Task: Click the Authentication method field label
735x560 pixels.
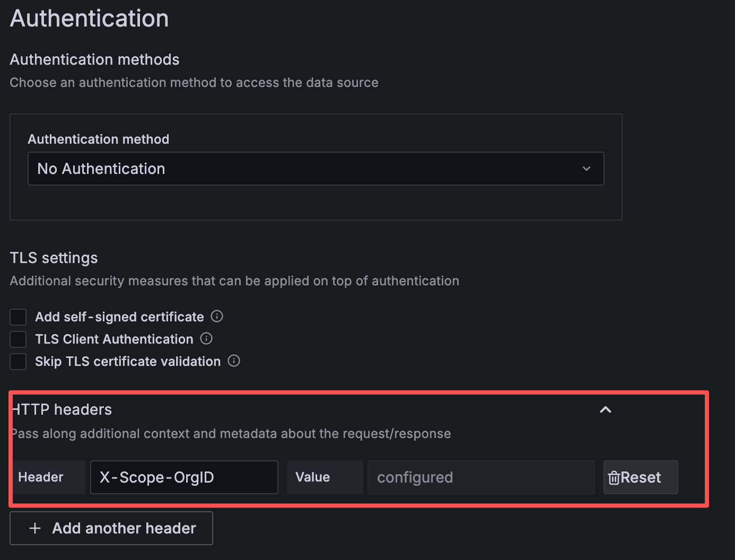Action: pyautogui.click(x=98, y=139)
